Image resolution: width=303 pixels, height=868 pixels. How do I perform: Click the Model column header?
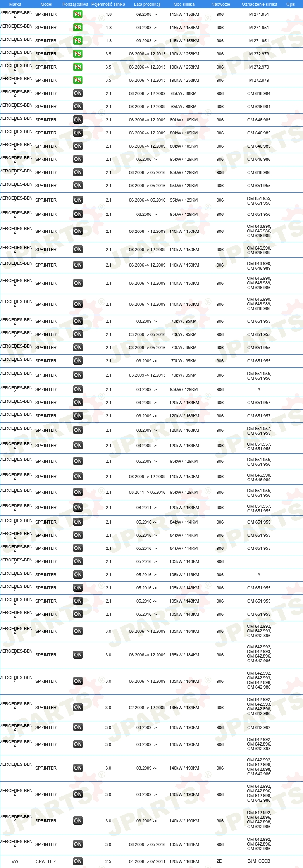tap(46, 4)
